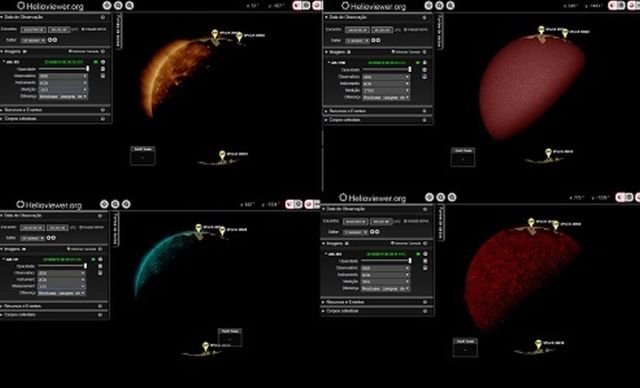
Task: Click zoom-in icon in pink Sun window
Action: (439, 5)
